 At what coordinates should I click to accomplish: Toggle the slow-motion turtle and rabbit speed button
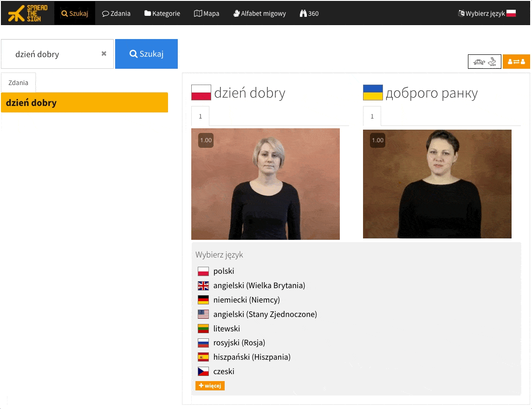coord(484,61)
